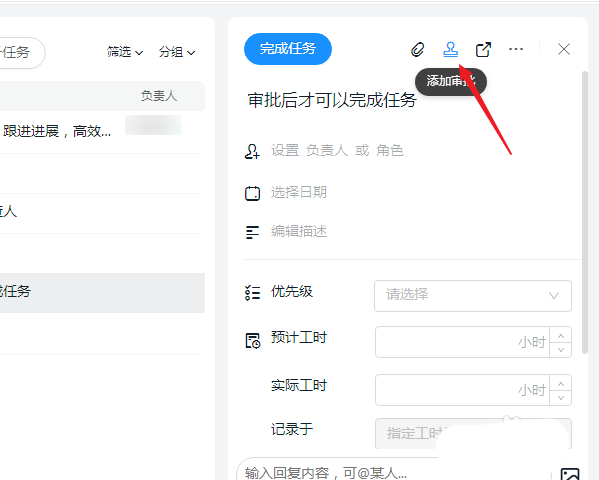Select the highlighted task row ending 任务
599x480 pixels.
(x=102, y=292)
